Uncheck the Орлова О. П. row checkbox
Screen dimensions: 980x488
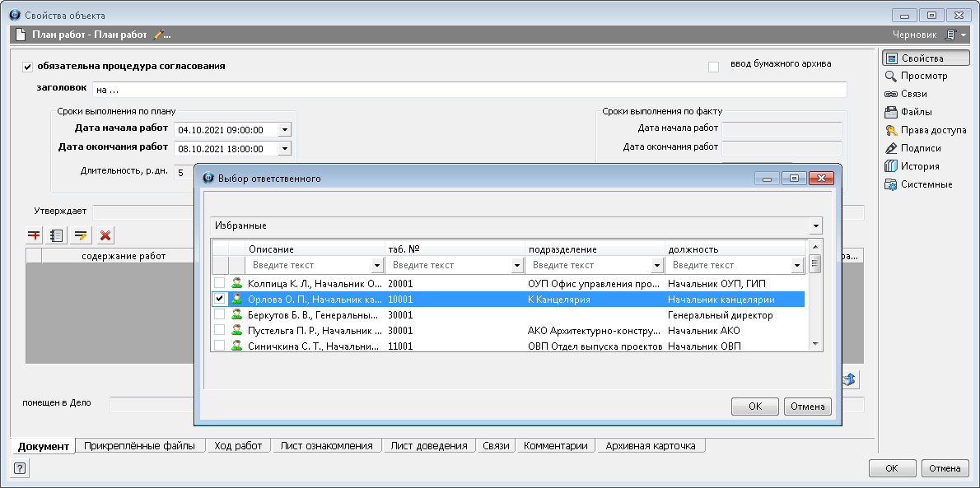tap(220, 299)
